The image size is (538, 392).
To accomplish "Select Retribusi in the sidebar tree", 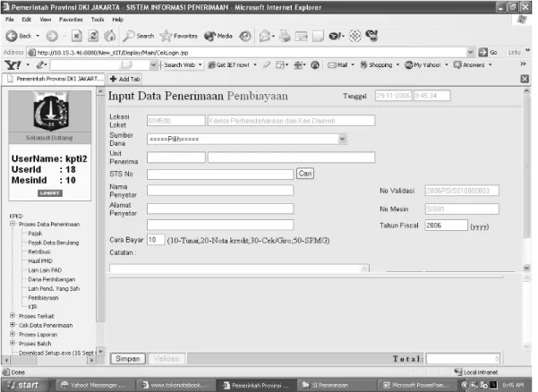I will pos(39,251).
